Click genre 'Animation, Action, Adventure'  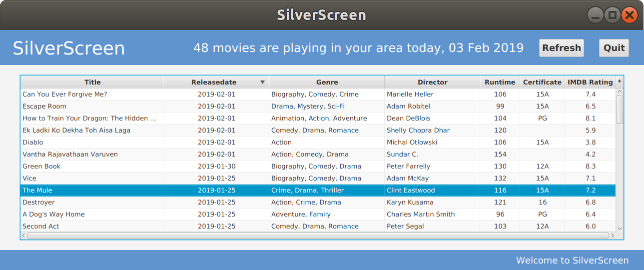(319, 118)
